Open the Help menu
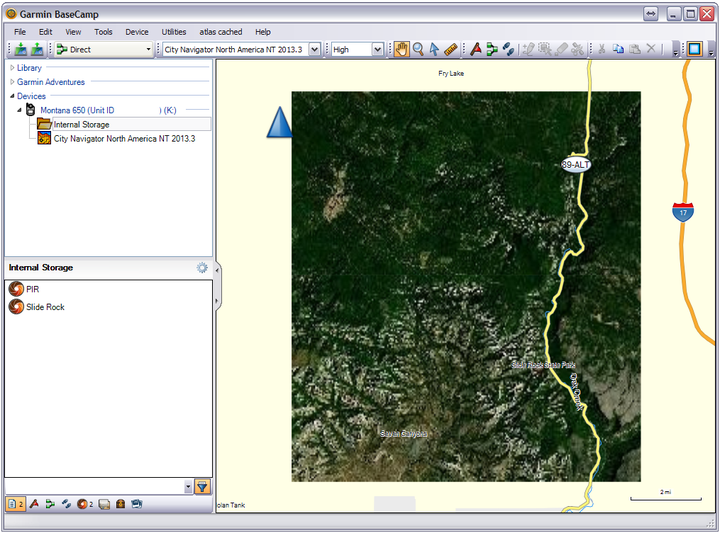The image size is (720, 533). pyautogui.click(x=263, y=32)
